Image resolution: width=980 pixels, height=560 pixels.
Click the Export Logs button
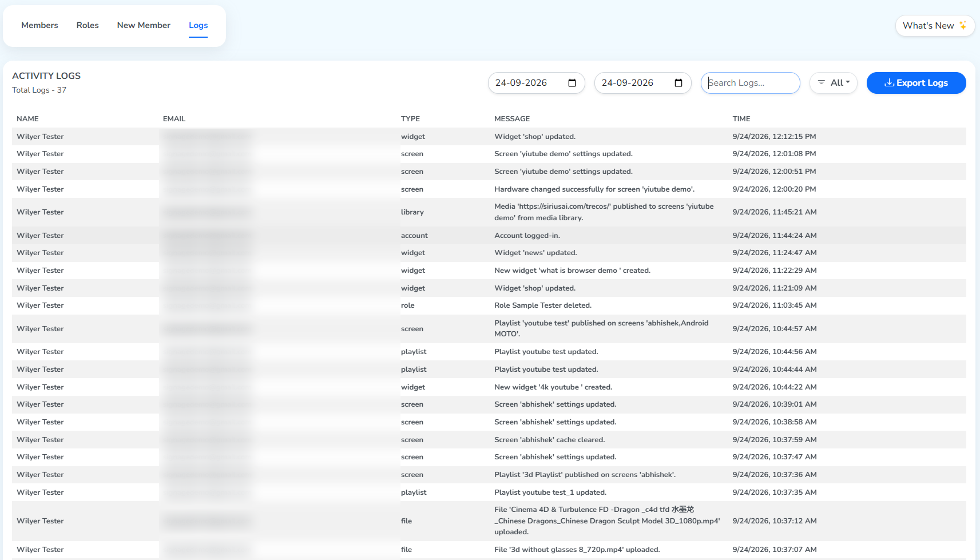(916, 83)
